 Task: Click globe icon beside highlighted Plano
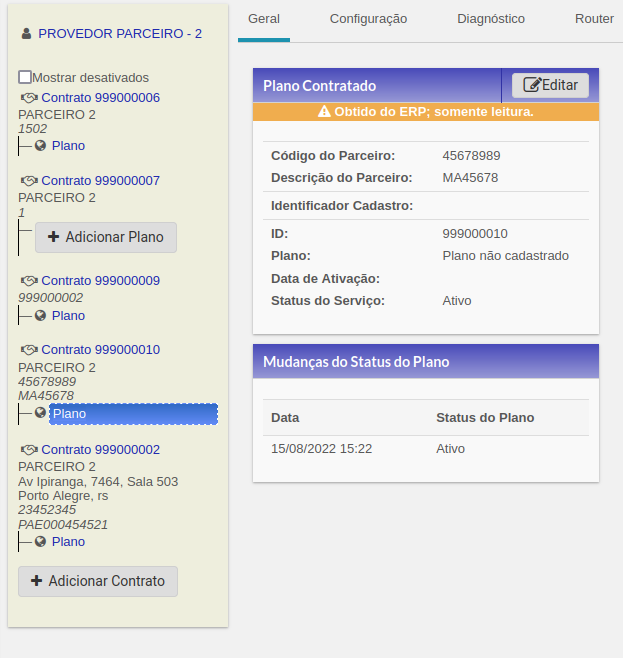[x=40, y=413]
